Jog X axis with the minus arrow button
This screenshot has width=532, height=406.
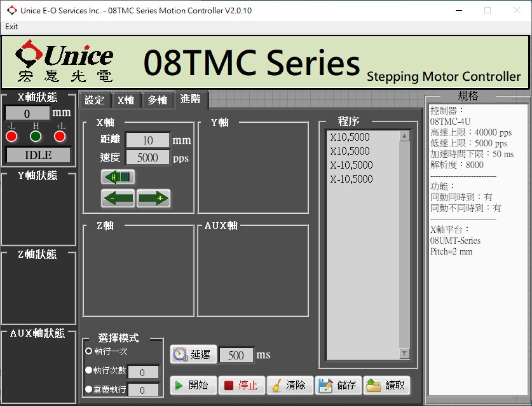(118, 198)
